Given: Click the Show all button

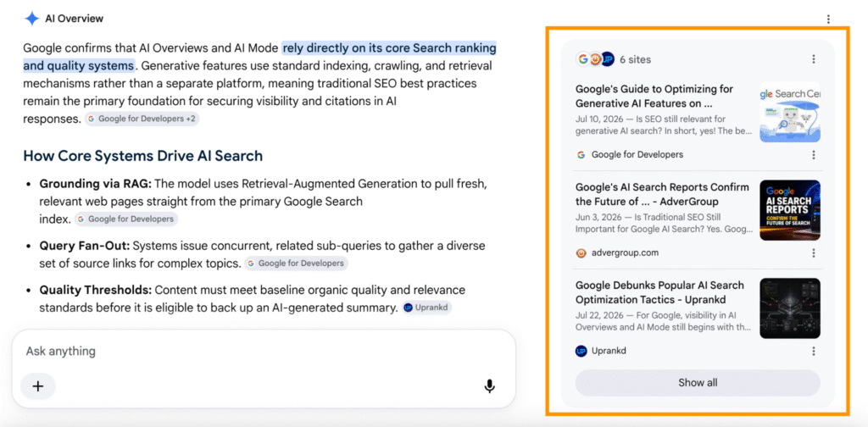Looking at the screenshot, I should pyautogui.click(x=698, y=383).
